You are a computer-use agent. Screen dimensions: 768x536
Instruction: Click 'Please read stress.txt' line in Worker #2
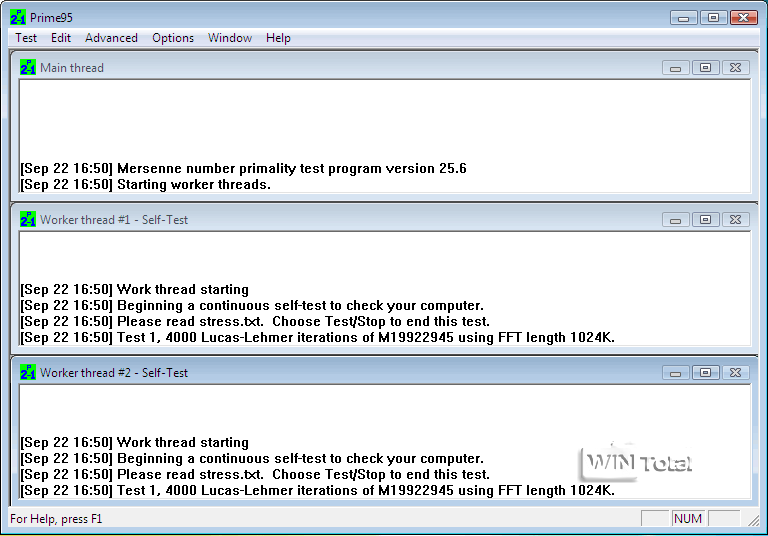[x=255, y=474]
